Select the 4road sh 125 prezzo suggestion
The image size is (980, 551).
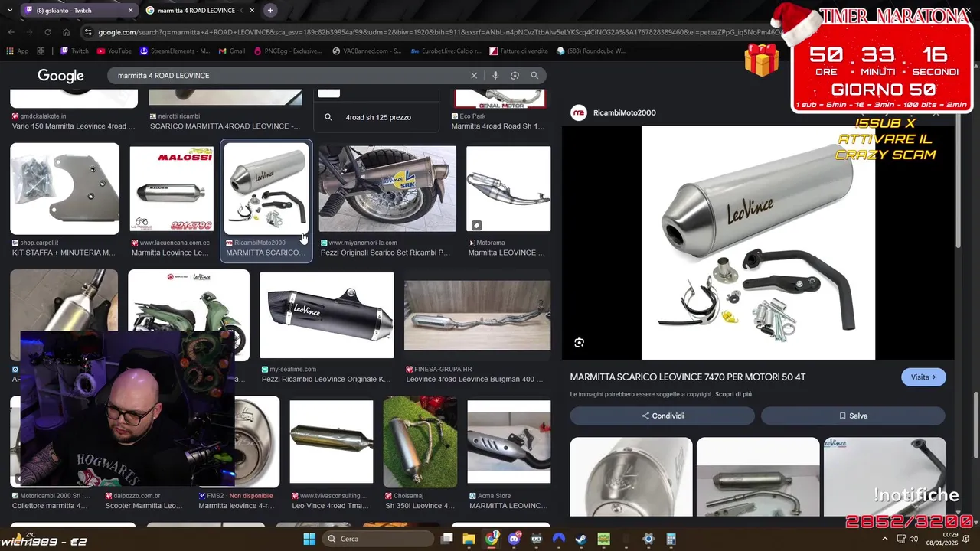[378, 117]
